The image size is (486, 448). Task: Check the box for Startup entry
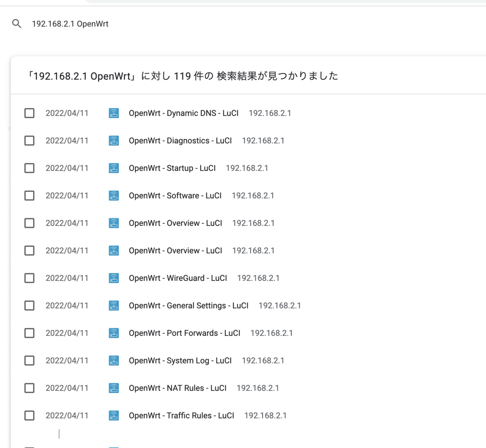point(30,168)
